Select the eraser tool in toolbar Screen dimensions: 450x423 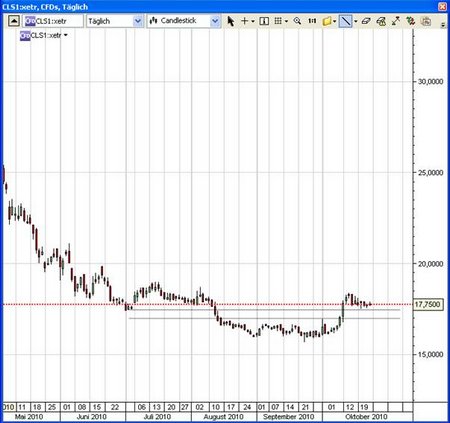point(366,21)
